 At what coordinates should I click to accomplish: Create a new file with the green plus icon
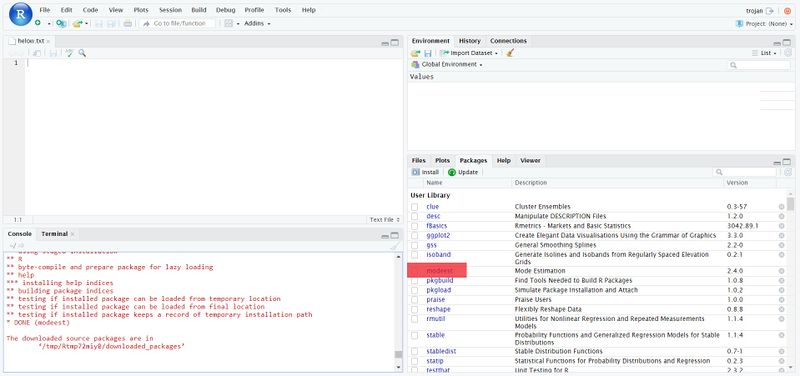click(38, 23)
